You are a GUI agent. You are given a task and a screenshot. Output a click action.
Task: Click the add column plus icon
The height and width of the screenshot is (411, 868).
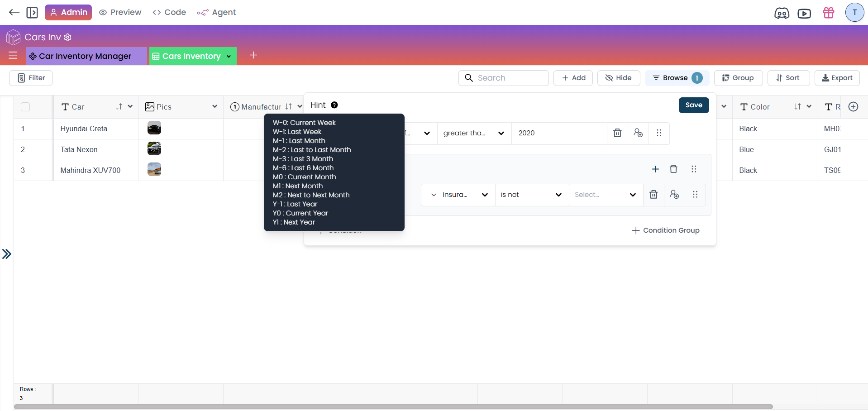(x=853, y=107)
